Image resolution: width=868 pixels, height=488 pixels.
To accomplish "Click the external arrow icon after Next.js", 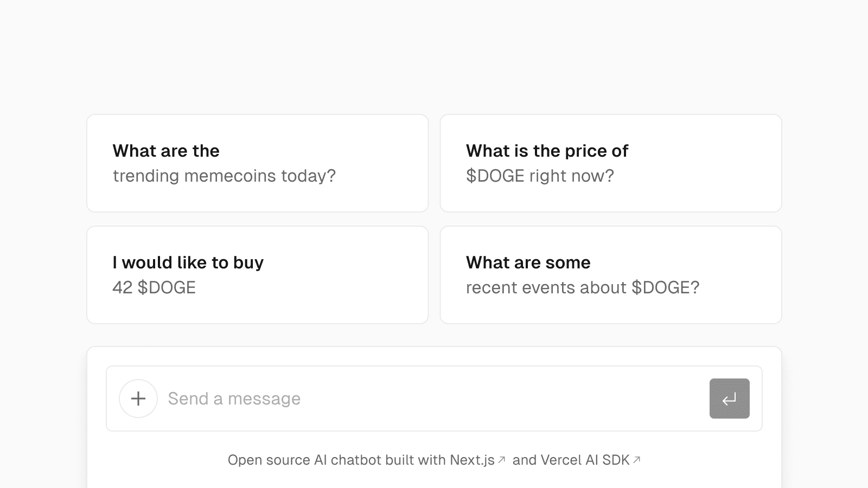I will 502,460.
